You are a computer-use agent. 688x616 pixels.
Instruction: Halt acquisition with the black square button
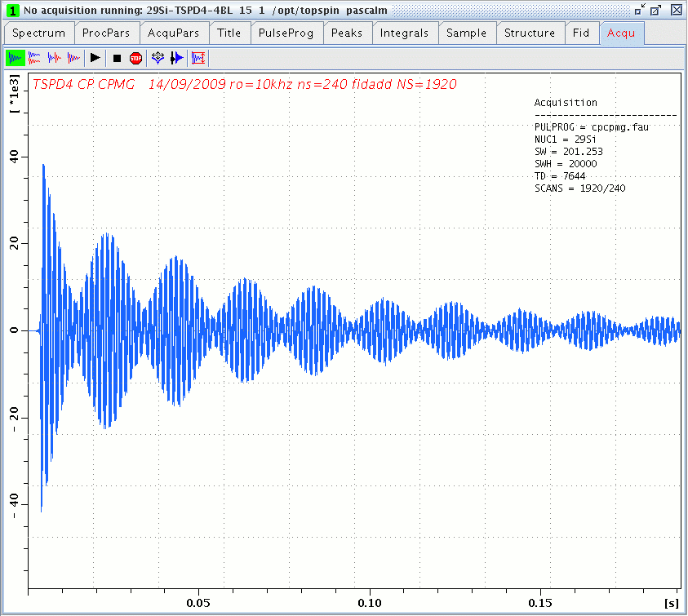(117, 58)
